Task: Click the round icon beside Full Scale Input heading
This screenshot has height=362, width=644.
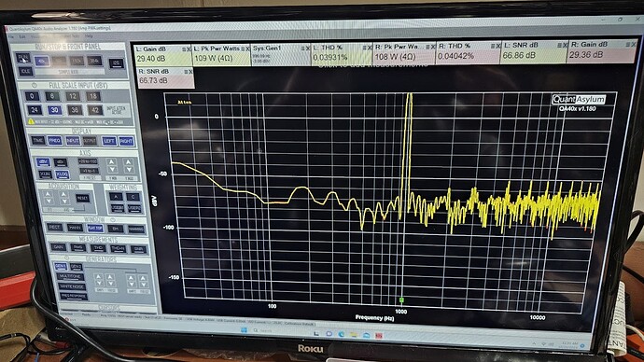Action: click(35, 85)
